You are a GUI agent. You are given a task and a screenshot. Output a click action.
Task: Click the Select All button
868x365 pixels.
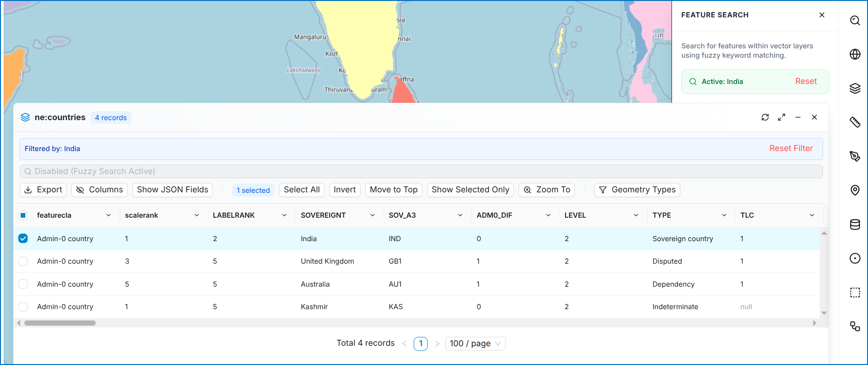(x=302, y=190)
